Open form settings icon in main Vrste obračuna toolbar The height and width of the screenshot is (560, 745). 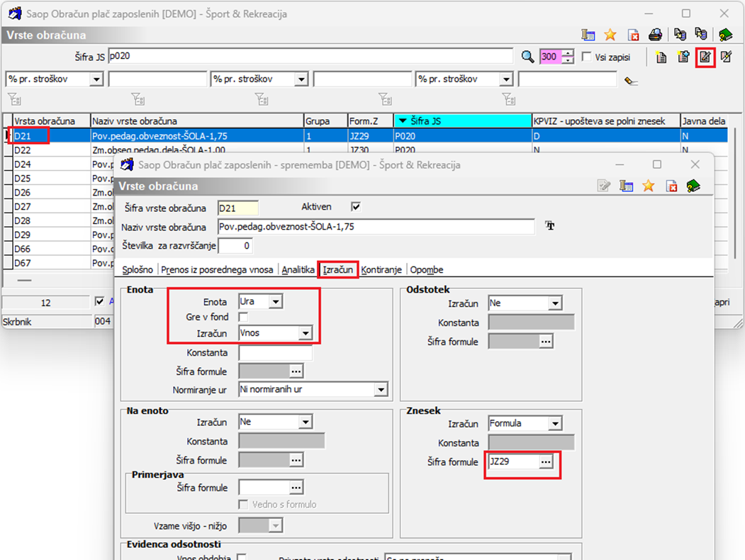(x=588, y=35)
